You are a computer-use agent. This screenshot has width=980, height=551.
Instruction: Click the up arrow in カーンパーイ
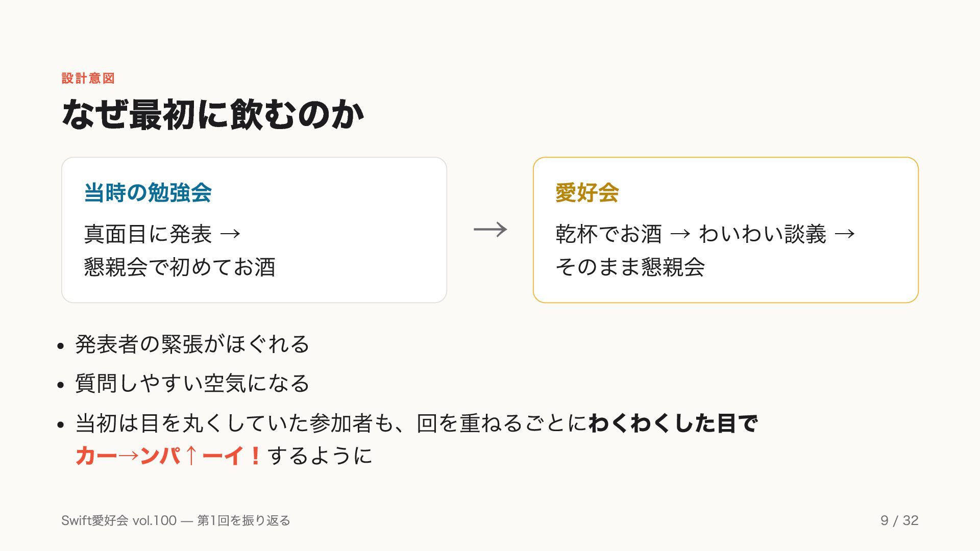pos(191,455)
